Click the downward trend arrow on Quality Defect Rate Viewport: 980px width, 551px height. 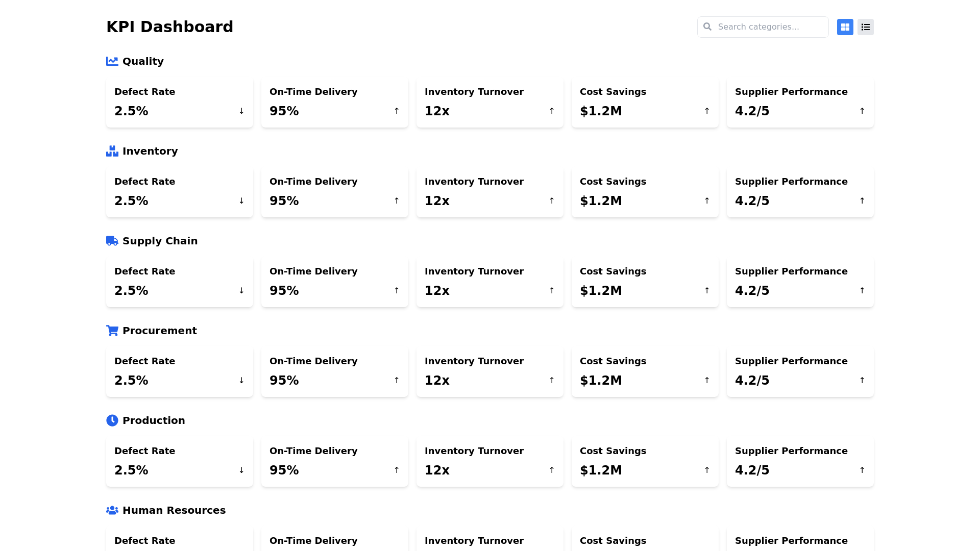click(x=240, y=111)
